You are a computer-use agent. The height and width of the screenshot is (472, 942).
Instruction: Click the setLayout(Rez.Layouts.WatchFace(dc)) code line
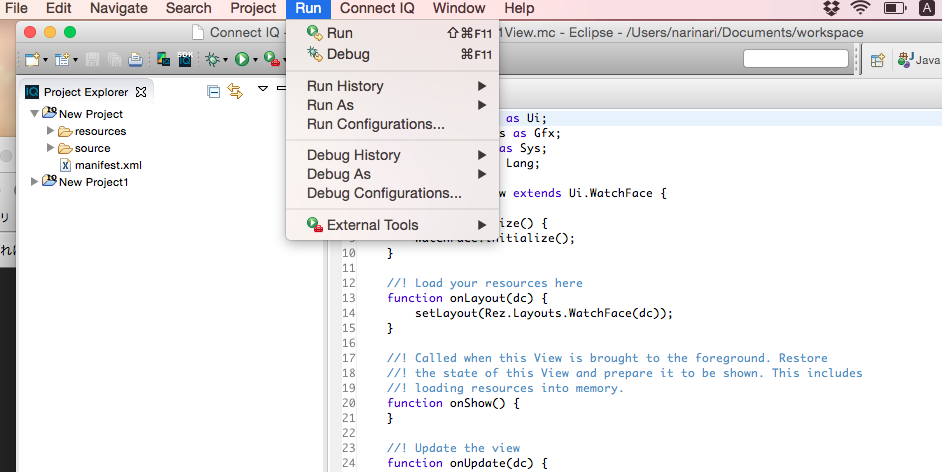tap(544, 313)
